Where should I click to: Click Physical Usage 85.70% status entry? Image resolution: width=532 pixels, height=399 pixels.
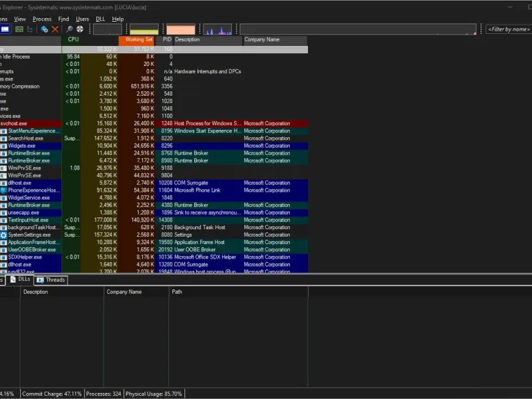[x=154, y=394]
